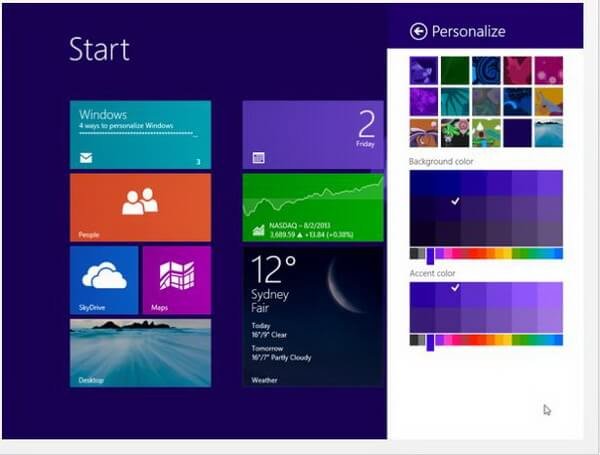This screenshot has height=455, width=600.
Task: Pick the bottom-right muted lavender accent swatch
Action: pyautogui.click(x=550, y=320)
